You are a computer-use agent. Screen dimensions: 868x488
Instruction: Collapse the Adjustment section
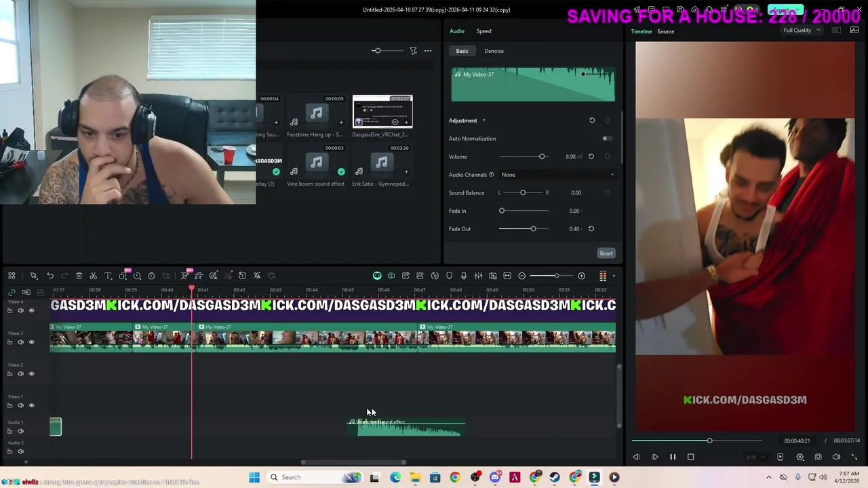(x=484, y=121)
